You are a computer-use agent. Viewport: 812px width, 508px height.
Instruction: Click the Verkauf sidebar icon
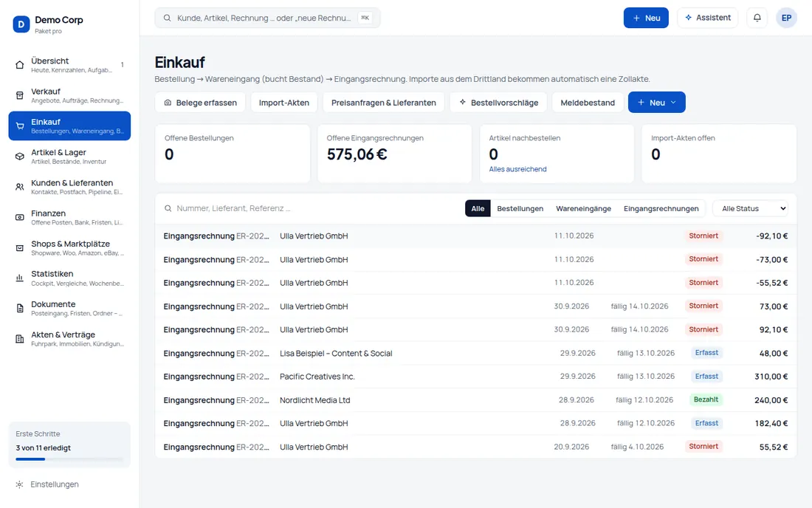(x=20, y=95)
